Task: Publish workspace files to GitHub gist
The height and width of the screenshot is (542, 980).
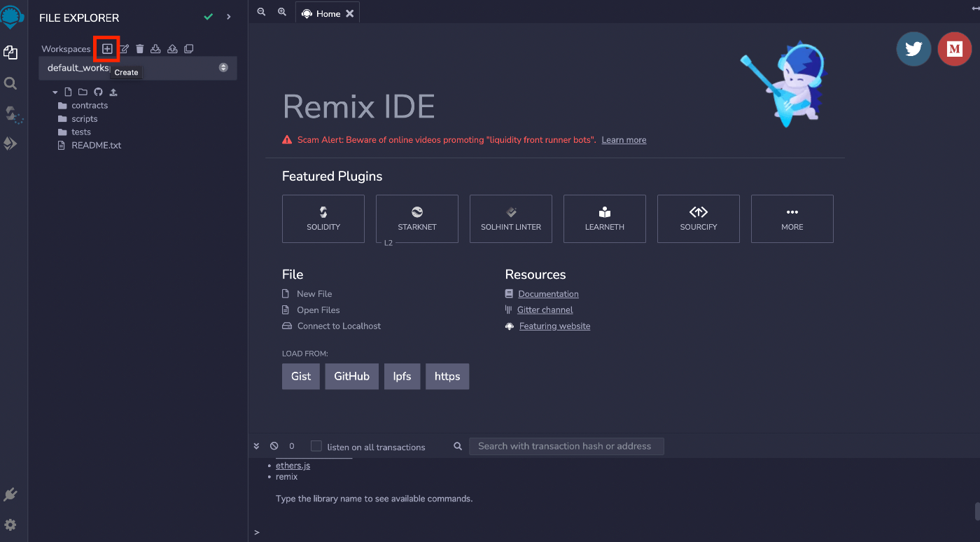Action: [x=98, y=92]
